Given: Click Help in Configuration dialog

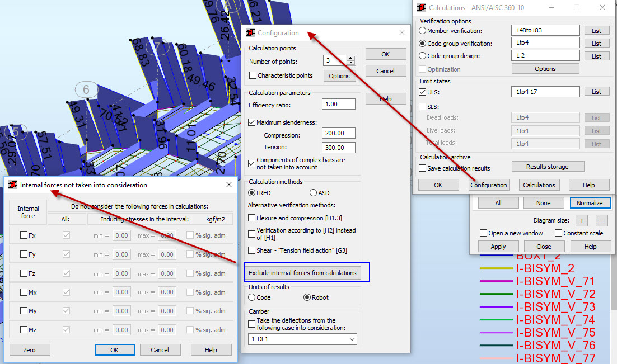Looking at the screenshot, I should 386,98.
